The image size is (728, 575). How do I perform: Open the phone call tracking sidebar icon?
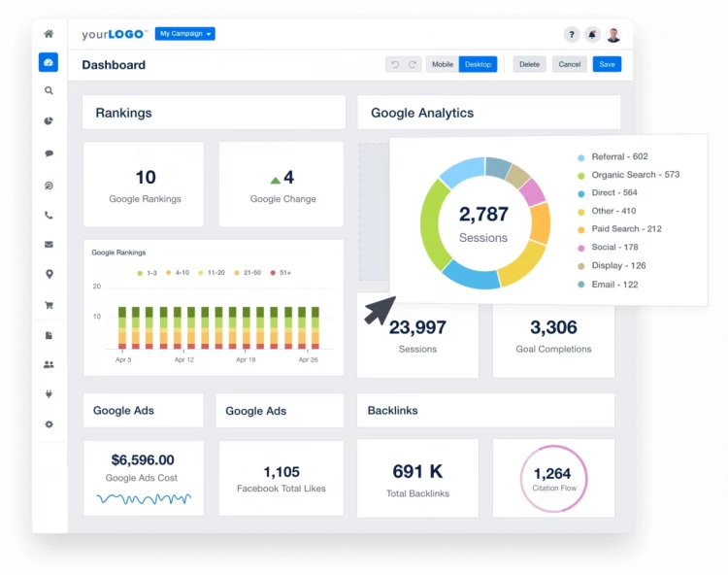coord(49,215)
